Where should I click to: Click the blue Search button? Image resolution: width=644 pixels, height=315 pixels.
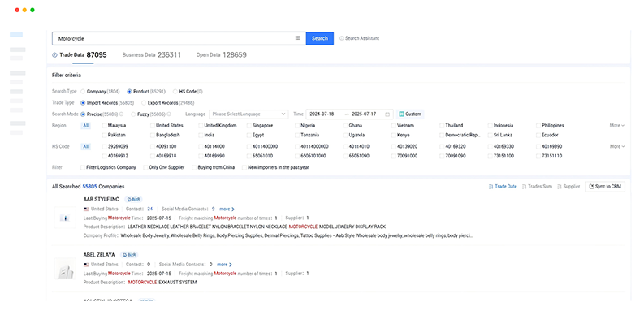point(320,38)
